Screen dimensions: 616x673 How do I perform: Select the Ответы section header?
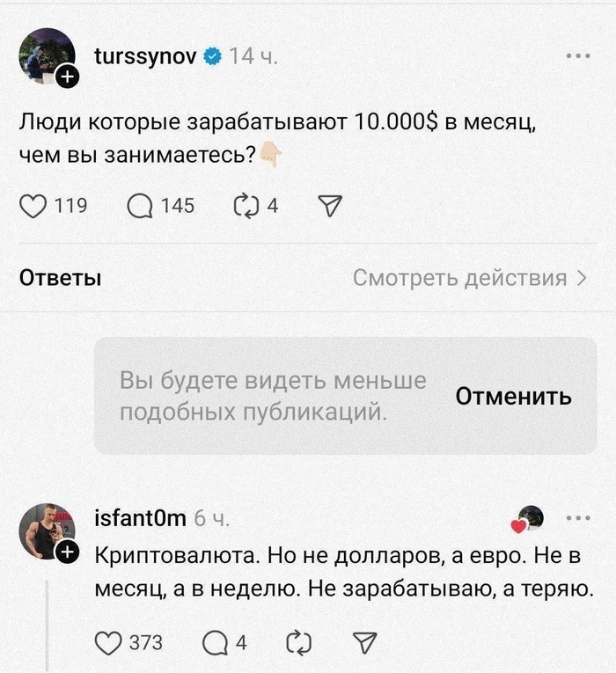point(61,278)
